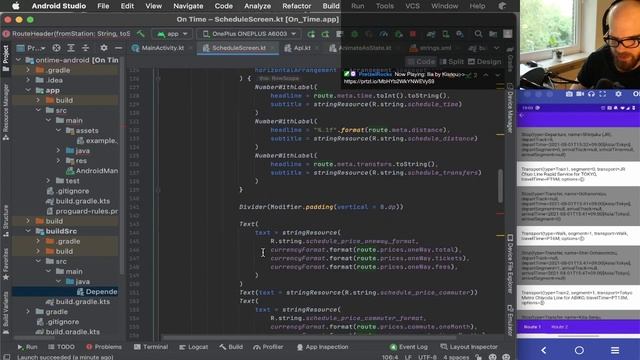Start screen recording with the video camera icon
This screenshot has width=640, height=360.
(x=580, y=94)
